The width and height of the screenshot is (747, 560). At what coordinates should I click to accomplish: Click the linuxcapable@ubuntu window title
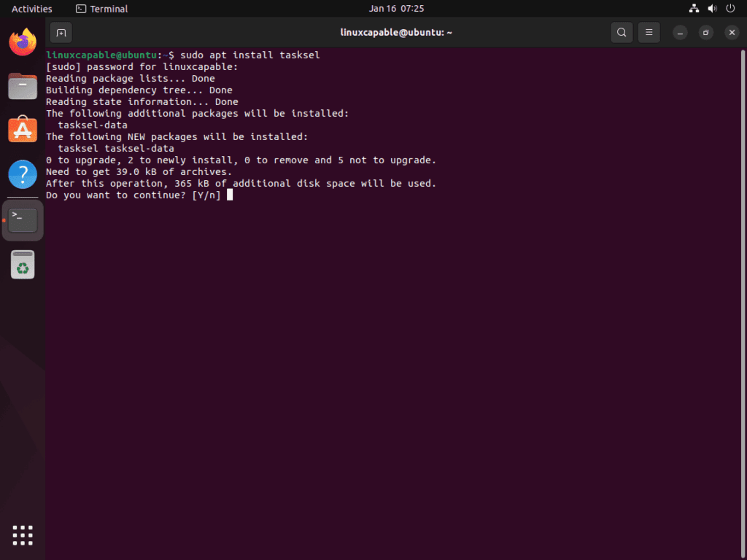(396, 32)
